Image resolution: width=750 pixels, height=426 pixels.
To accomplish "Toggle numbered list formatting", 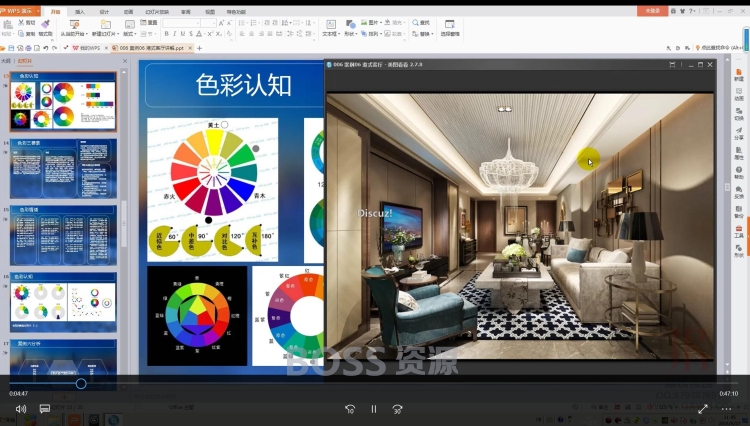I will tap(254, 23).
